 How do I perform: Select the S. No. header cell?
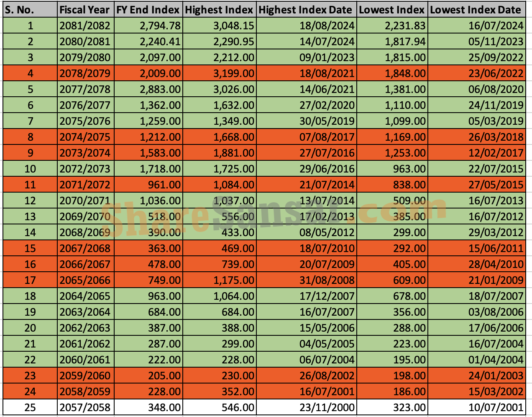[30, 10]
